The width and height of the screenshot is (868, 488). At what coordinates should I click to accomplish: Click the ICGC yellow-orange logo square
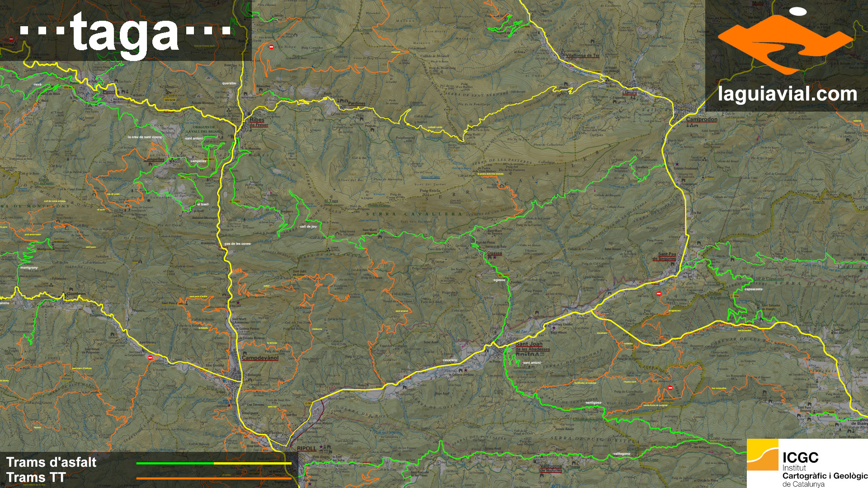click(763, 455)
